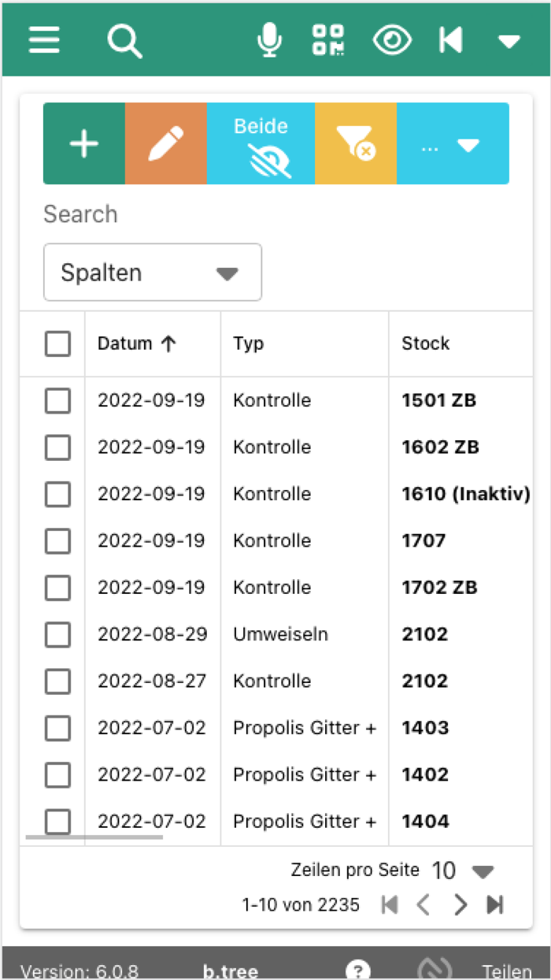
Task: Select the eye observation icon in the header
Action: [391, 39]
